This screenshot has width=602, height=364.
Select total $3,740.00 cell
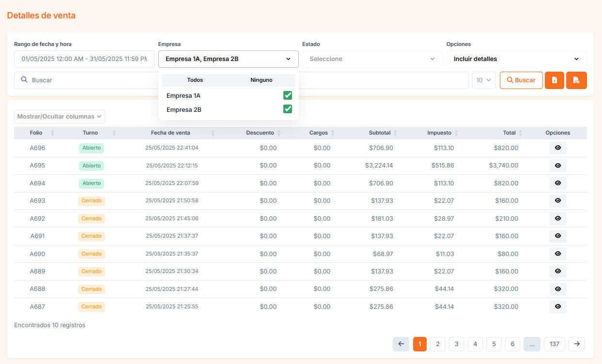[x=504, y=166]
